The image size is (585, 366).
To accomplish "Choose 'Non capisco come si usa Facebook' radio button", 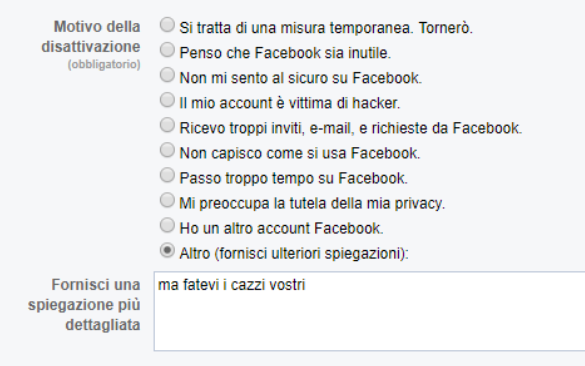I will coord(167,150).
